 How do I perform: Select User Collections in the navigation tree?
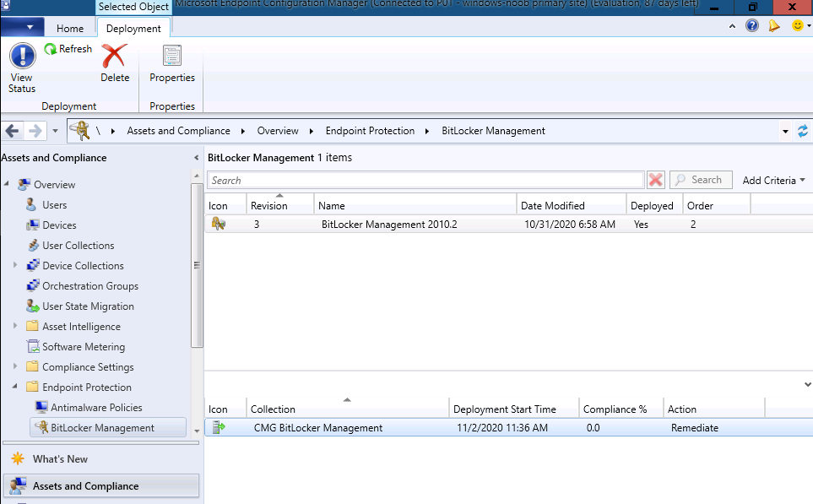(x=79, y=246)
